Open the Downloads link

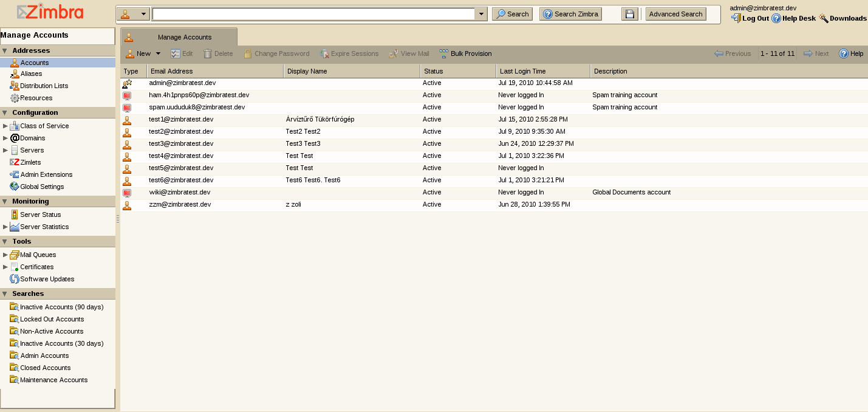pyautogui.click(x=842, y=18)
